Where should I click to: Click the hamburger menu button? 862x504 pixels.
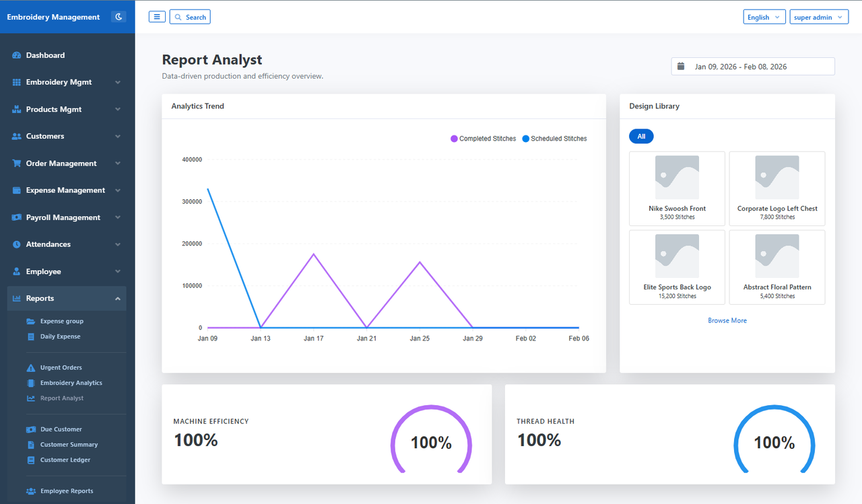point(157,17)
